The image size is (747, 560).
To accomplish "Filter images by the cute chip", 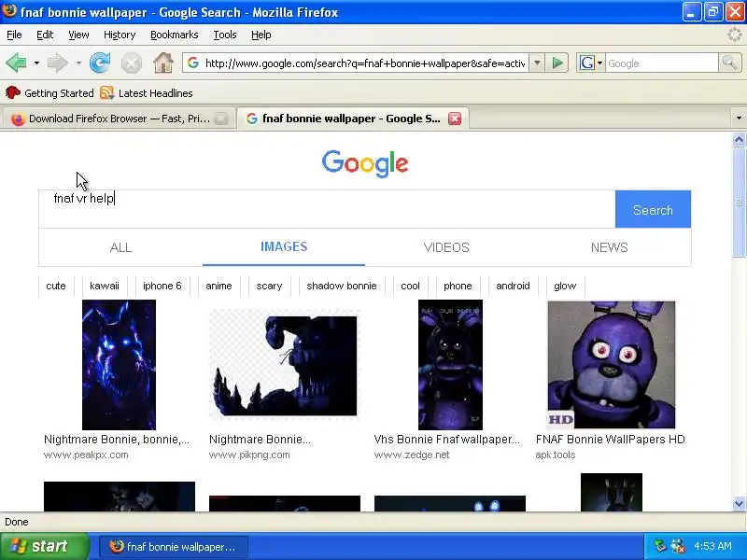I will [x=56, y=286].
